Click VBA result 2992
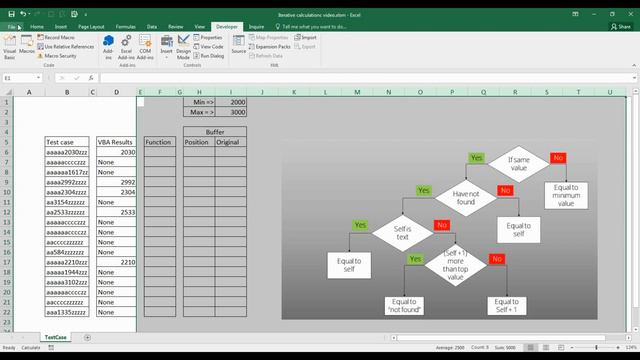 (116, 182)
